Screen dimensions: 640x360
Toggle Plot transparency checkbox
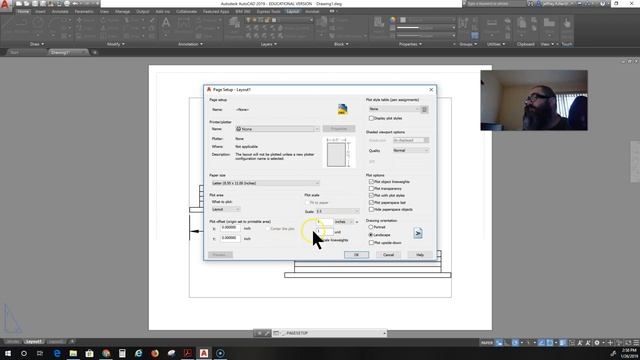click(x=371, y=189)
